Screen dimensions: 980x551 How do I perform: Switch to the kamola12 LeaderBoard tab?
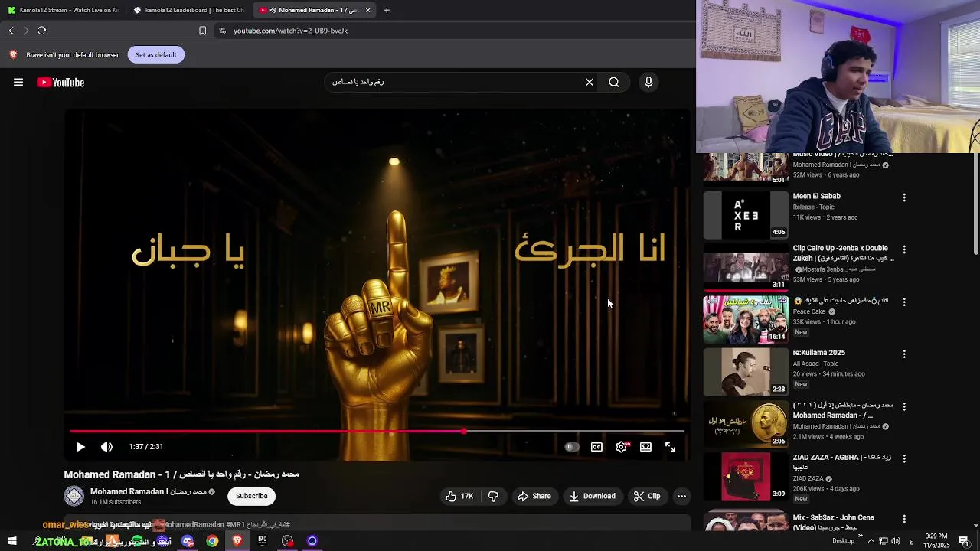pyautogui.click(x=188, y=10)
